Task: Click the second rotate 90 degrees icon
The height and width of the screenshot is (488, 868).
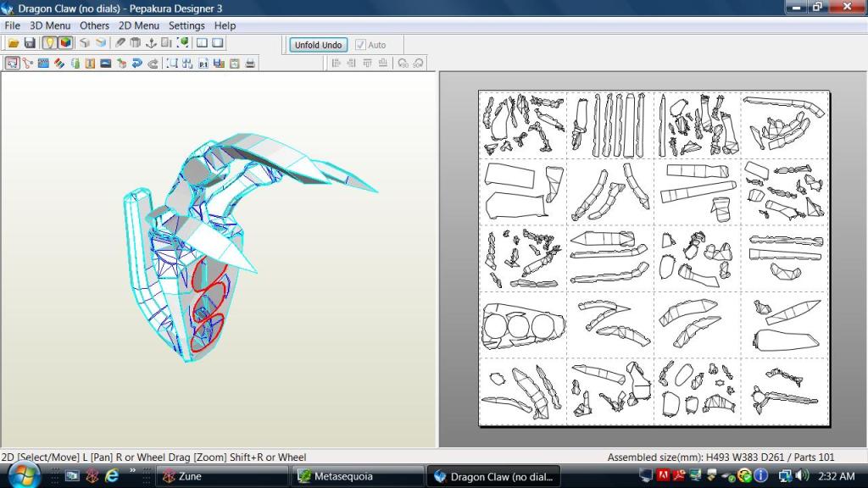Action: (x=418, y=63)
